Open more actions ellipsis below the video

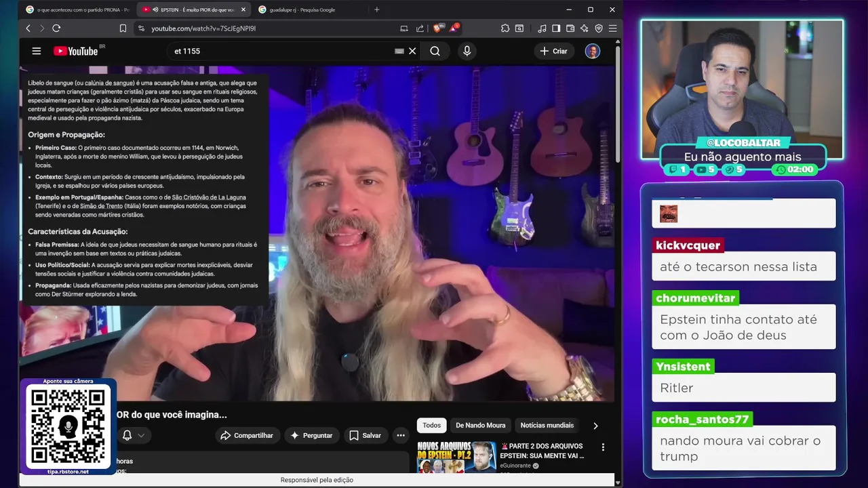click(x=401, y=436)
